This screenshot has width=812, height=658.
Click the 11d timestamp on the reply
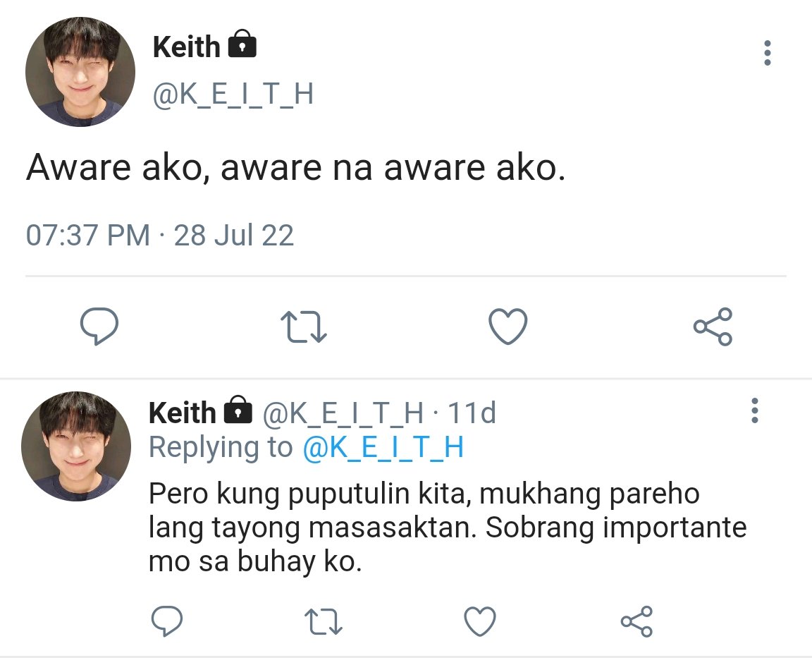coord(472,413)
